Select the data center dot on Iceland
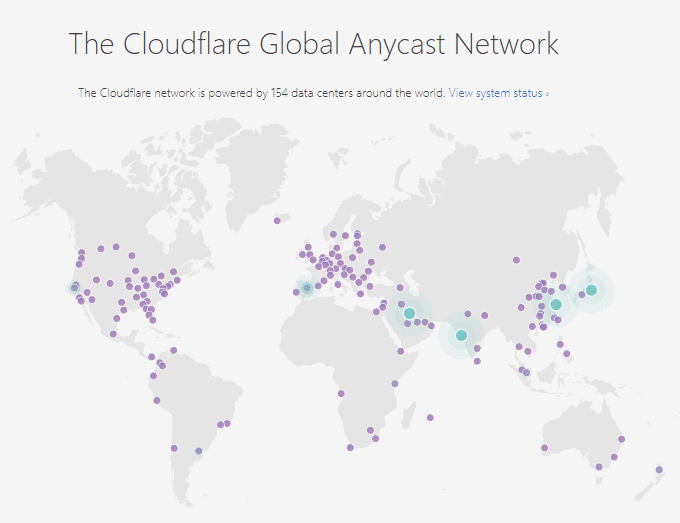The height and width of the screenshot is (523, 680). point(277,221)
